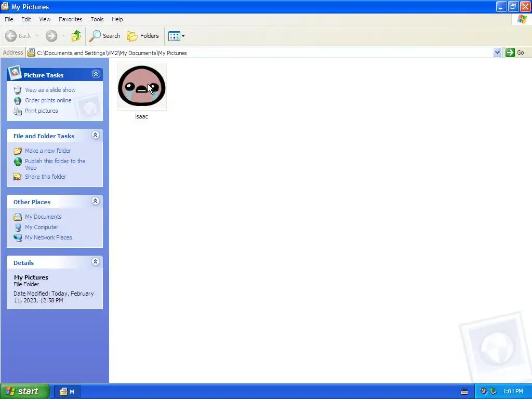Open the View menu
532x399 pixels.
45,19
